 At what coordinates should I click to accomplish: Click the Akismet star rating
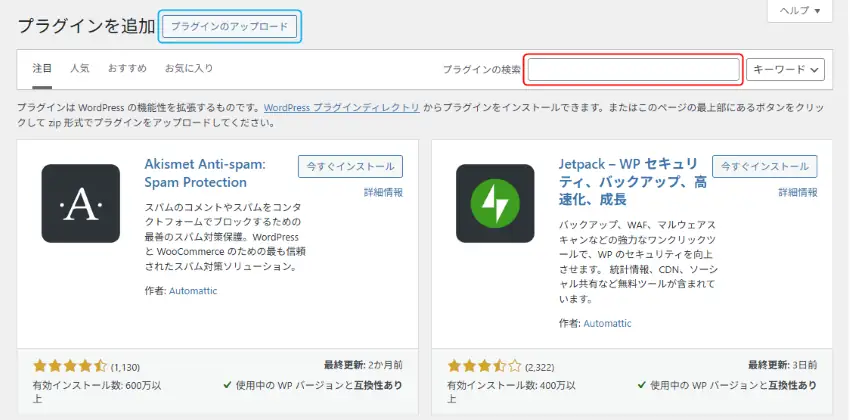pos(70,366)
